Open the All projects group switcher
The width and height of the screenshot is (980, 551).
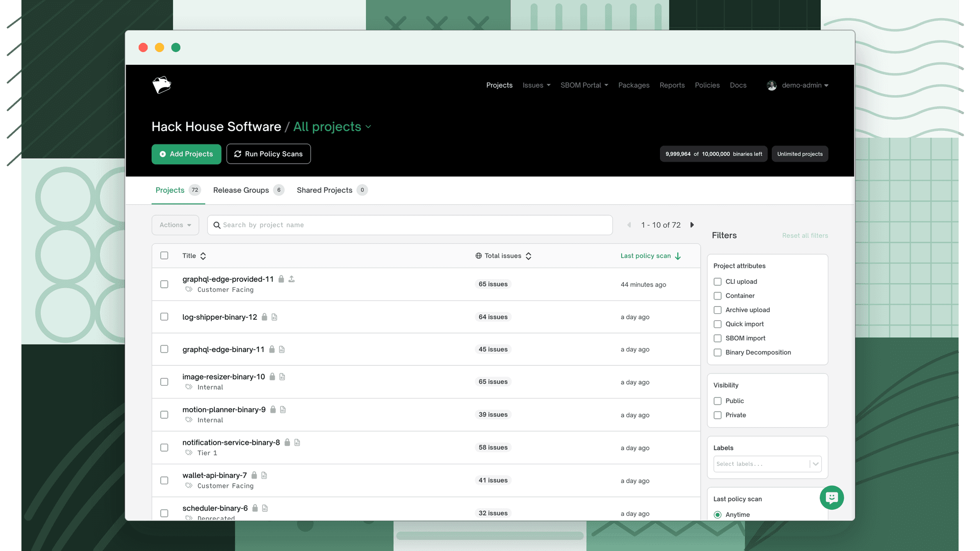[332, 127]
